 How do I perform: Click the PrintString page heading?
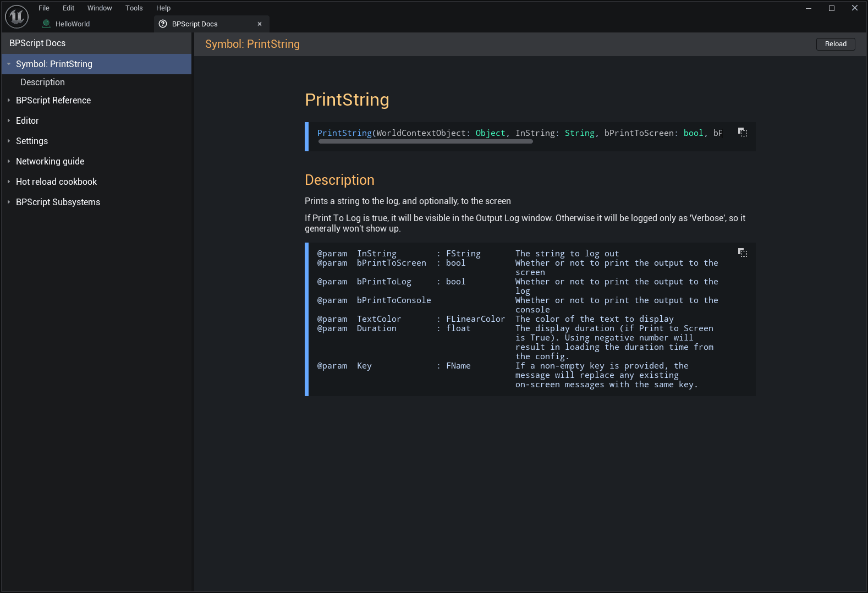click(x=347, y=100)
